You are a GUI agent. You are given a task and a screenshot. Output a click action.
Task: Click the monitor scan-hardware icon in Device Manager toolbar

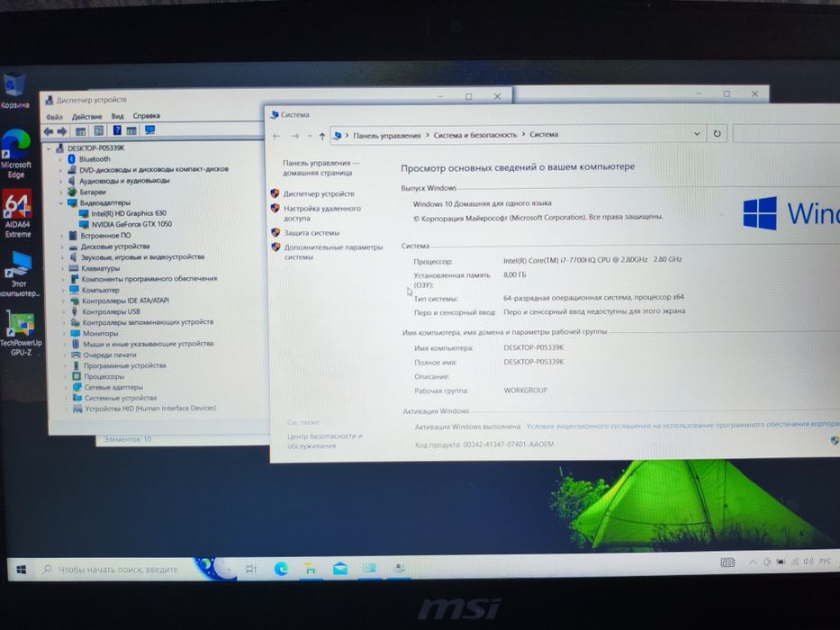click(x=149, y=130)
